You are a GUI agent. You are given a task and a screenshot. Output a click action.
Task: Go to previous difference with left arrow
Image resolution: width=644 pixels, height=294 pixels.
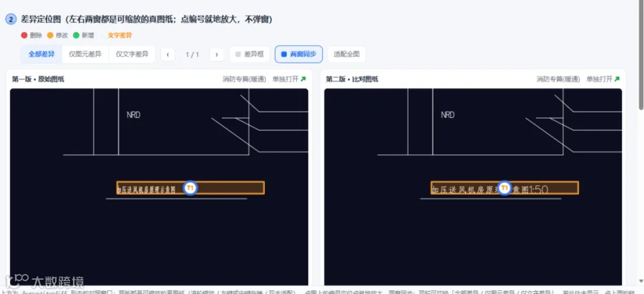[x=167, y=54]
